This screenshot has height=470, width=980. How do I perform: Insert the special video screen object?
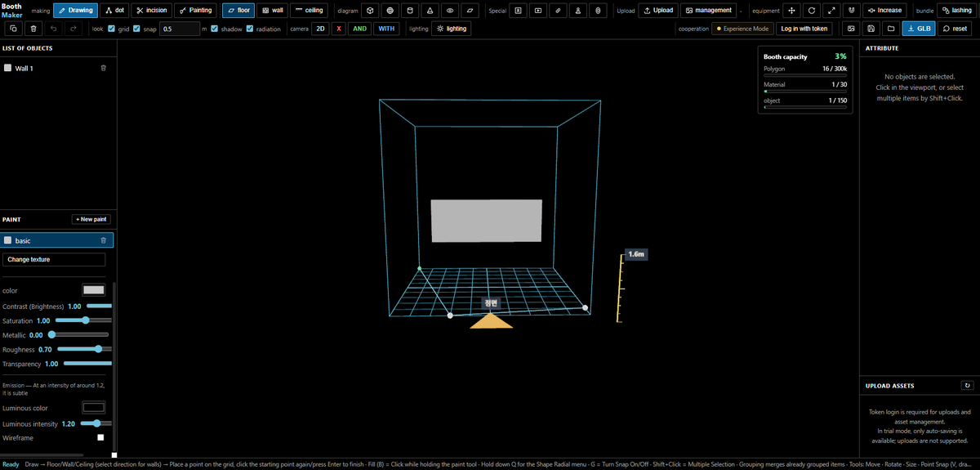point(538,11)
